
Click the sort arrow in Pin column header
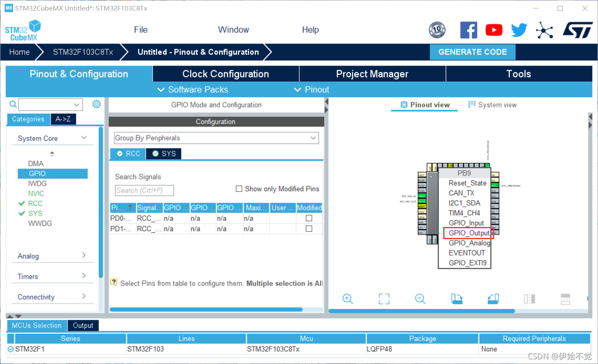[x=130, y=207]
